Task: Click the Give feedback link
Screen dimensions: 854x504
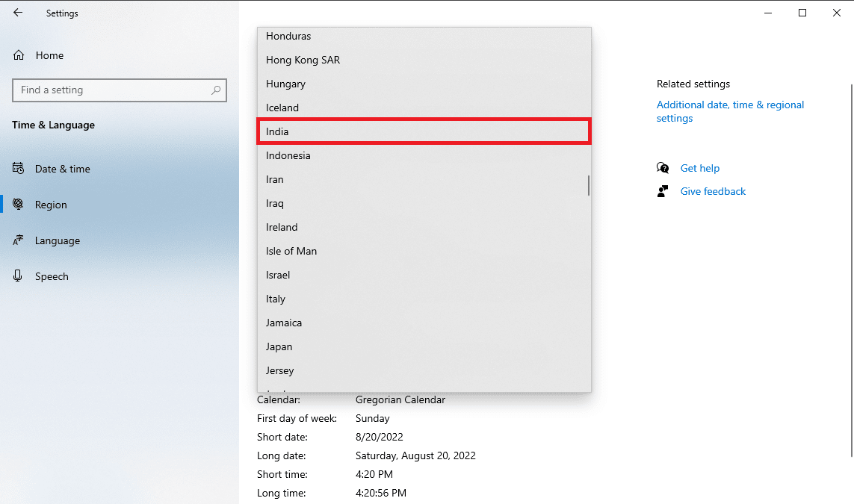Action: (713, 191)
